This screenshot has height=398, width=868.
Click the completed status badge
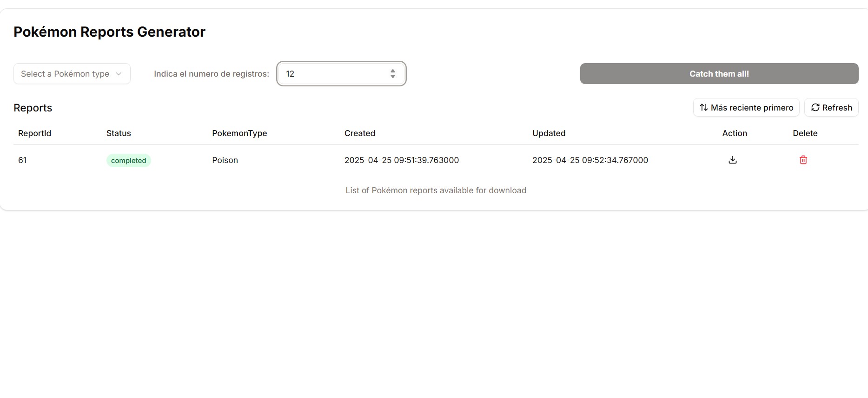[128, 161]
